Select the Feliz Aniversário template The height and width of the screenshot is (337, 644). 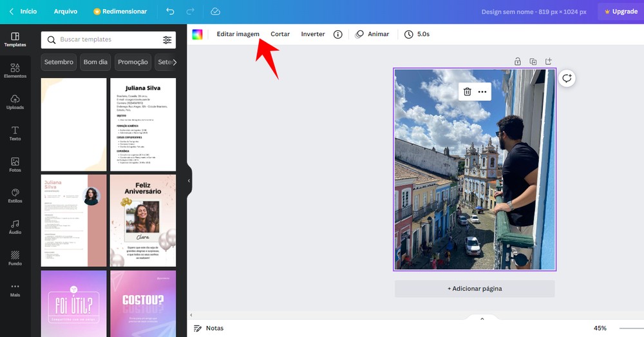pos(143,221)
